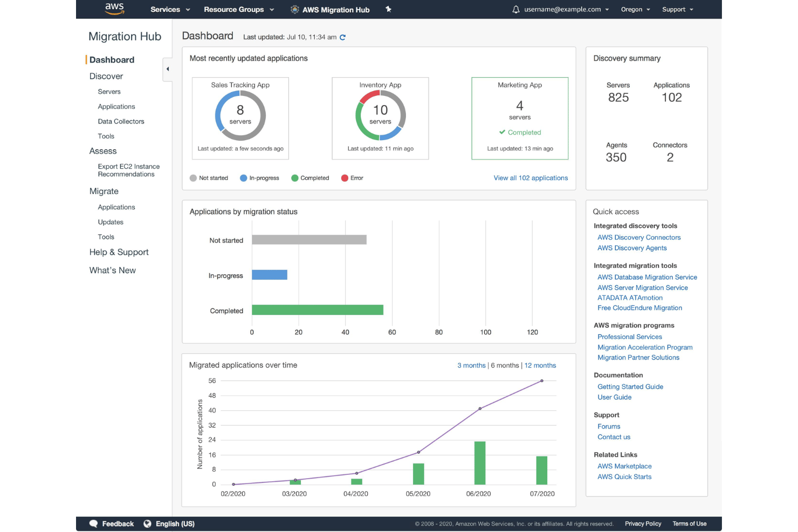The image size is (798, 532).
Task: Open the Inventory App card
Action: [x=380, y=118]
